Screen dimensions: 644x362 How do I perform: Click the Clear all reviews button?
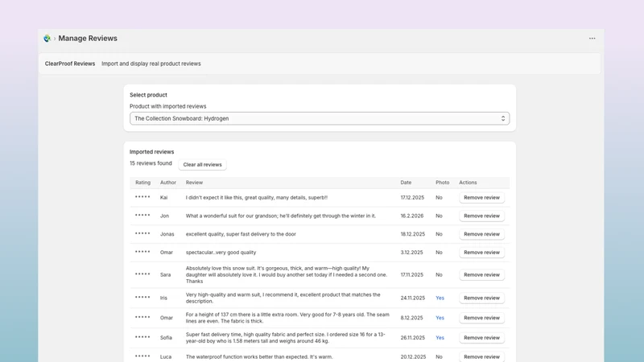click(203, 165)
